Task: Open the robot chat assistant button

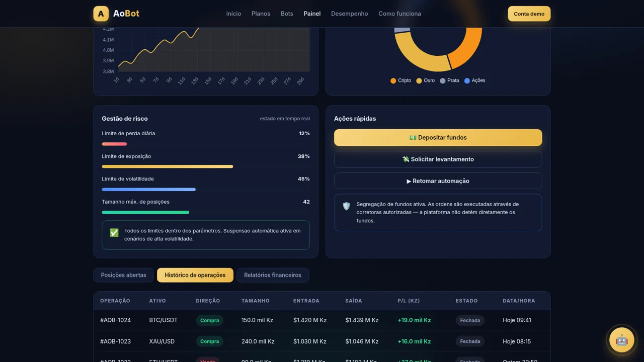Action: coord(622,340)
